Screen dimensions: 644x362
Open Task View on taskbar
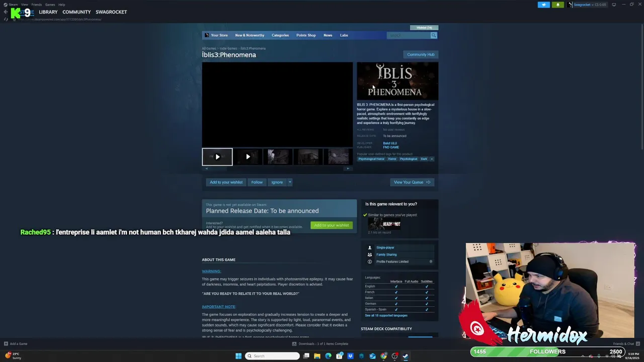point(306,356)
